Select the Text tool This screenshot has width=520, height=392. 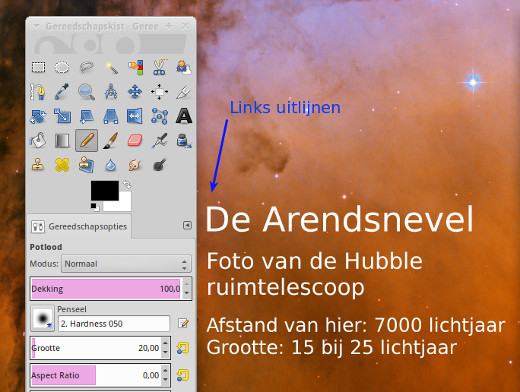184,116
